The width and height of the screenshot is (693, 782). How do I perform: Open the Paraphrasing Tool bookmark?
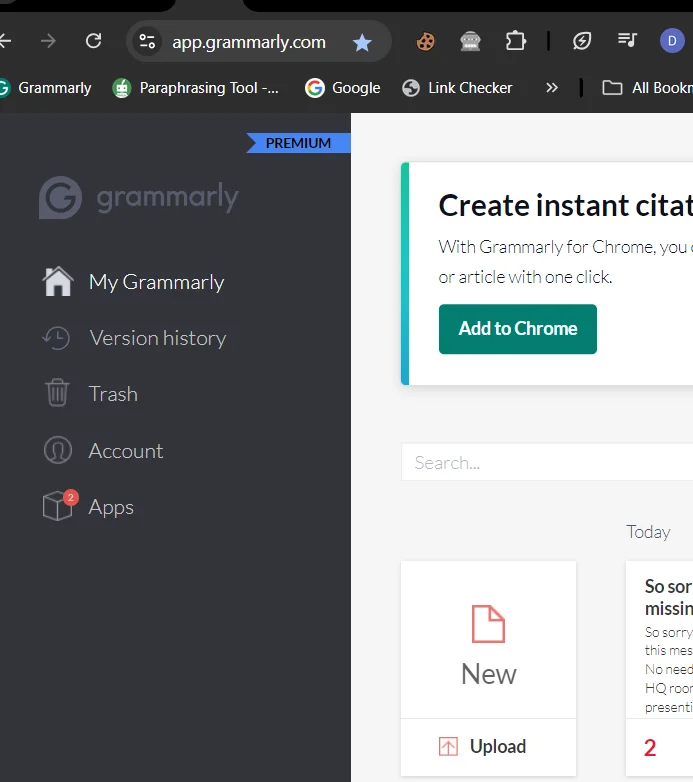click(x=195, y=88)
